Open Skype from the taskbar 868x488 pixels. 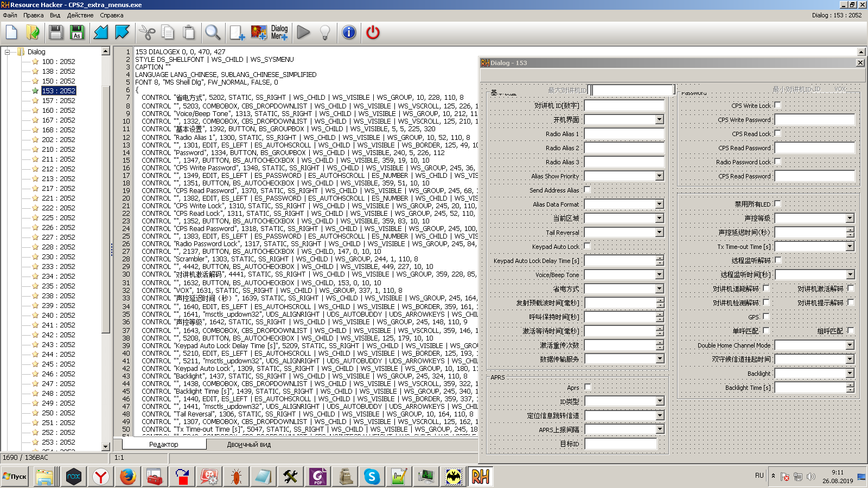point(372,477)
